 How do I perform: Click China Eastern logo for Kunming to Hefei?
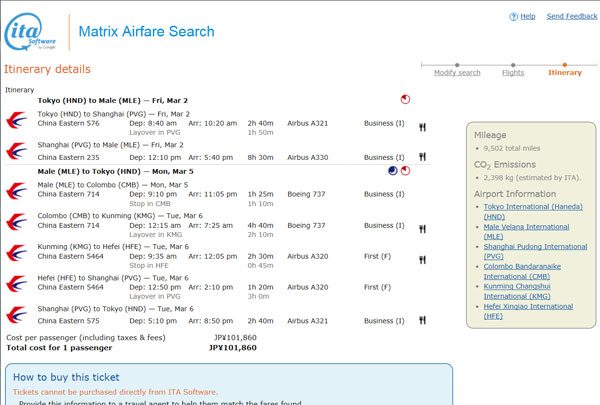tap(16, 253)
